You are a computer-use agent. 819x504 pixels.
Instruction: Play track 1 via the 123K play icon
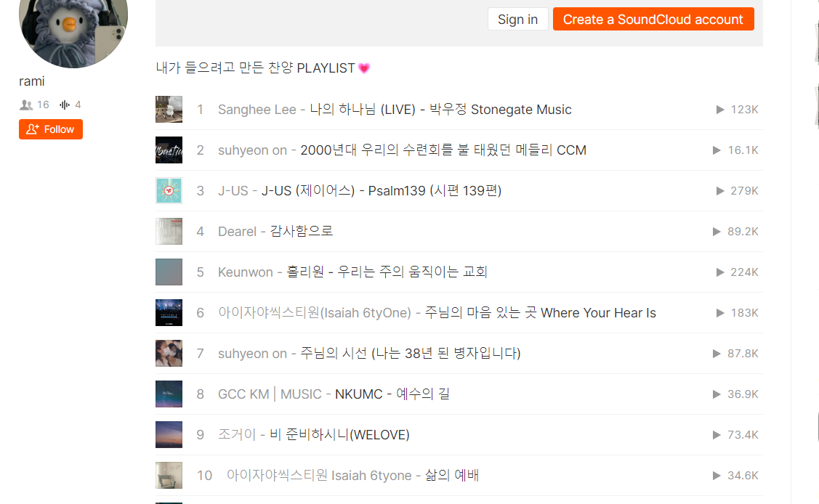click(720, 110)
